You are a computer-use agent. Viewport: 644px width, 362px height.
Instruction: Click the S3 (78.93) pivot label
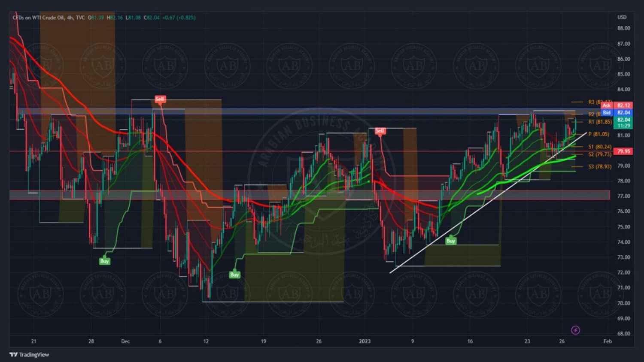tap(600, 166)
